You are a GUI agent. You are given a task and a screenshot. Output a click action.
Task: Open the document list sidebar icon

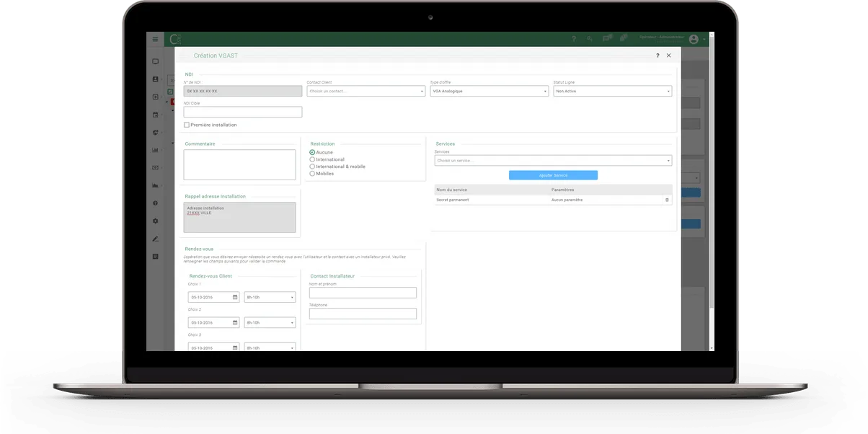coord(155,257)
